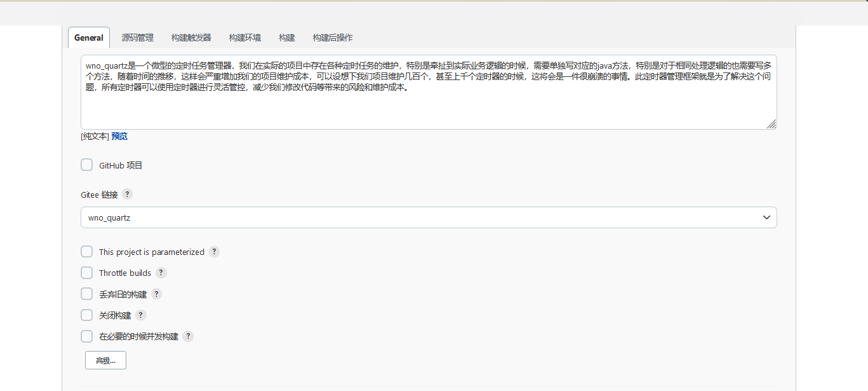868x391 pixels.
Task: Toggle the Throttle builds checkbox
Action: [87, 273]
